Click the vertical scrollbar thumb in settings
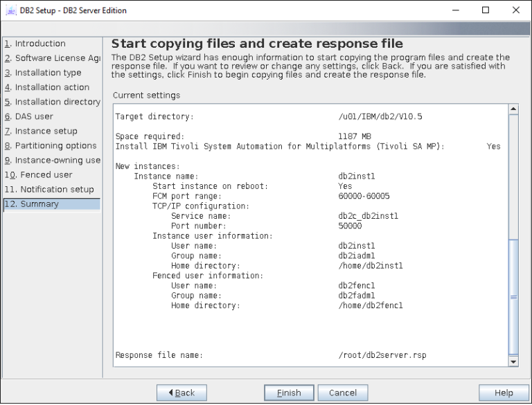The width and height of the screenshot is (532, 405). pyautogui.click(x=513, y=297)
